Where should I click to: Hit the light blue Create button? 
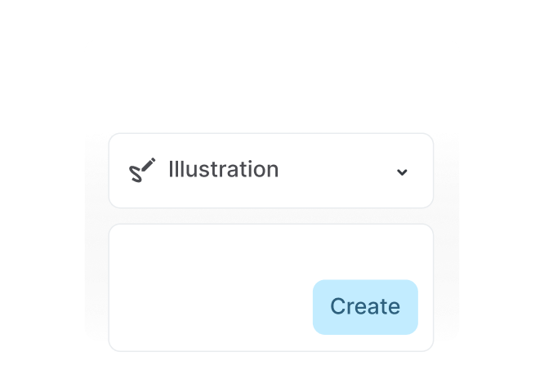tap(365, 307)
